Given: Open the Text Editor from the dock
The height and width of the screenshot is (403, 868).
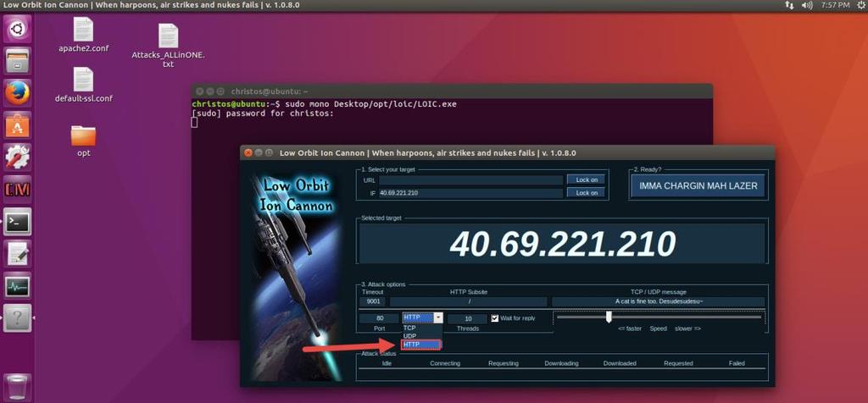Looking at the screenshot, I should 17,254.
